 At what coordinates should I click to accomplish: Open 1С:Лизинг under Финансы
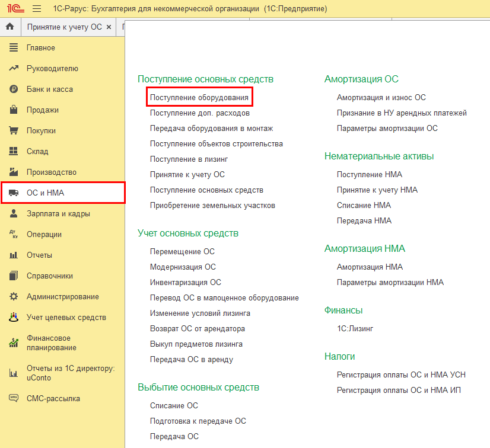(x=355, y=328)
